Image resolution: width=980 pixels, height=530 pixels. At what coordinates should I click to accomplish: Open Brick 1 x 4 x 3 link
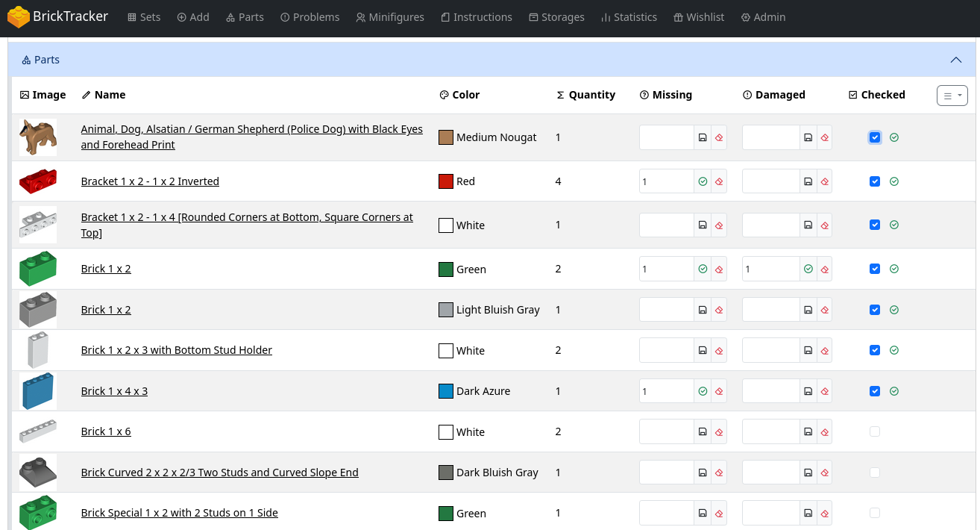pos(114,391)
